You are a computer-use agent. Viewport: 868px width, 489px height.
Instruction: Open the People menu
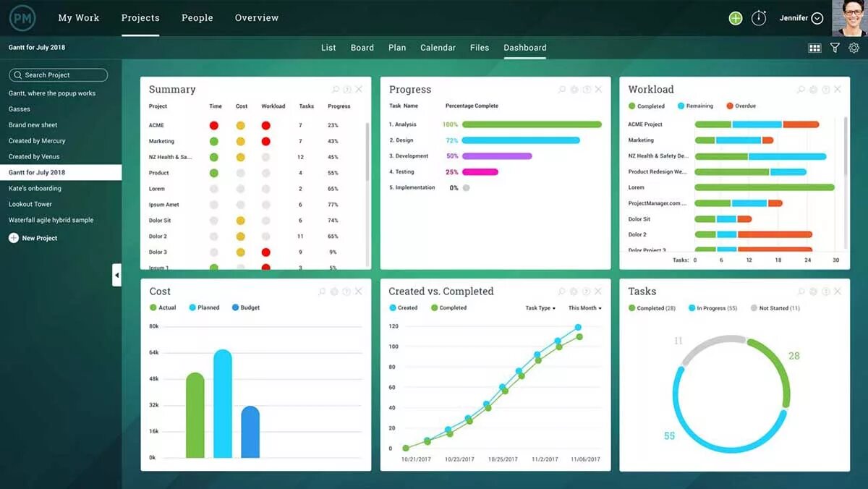(x=197, y=18)
